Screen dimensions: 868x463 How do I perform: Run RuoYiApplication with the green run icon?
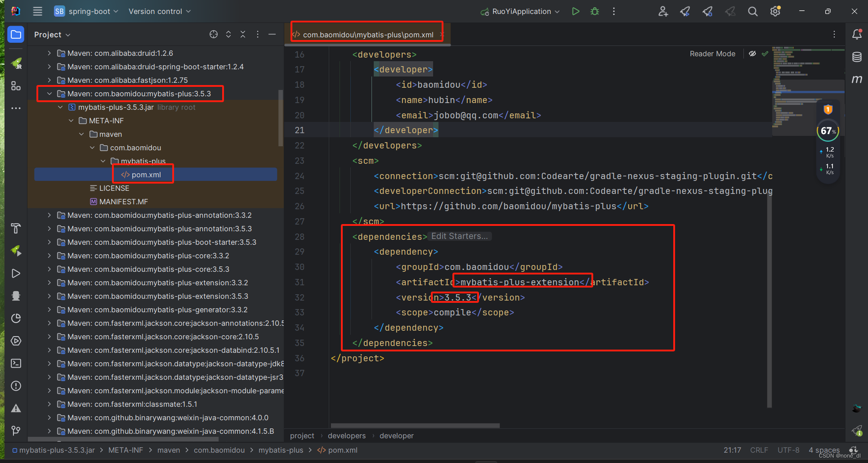(x=576, y=11)
